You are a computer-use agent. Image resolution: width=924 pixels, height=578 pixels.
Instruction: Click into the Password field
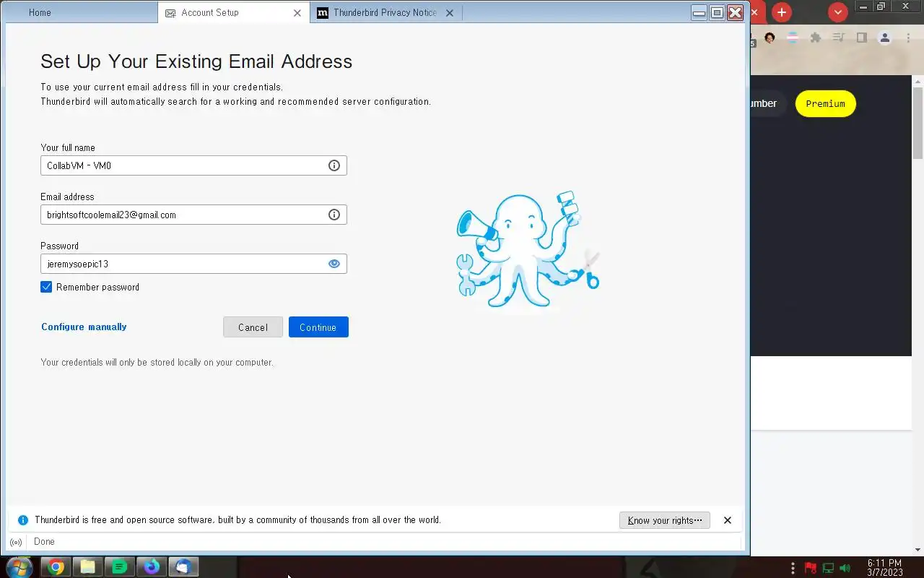point(193,264)
